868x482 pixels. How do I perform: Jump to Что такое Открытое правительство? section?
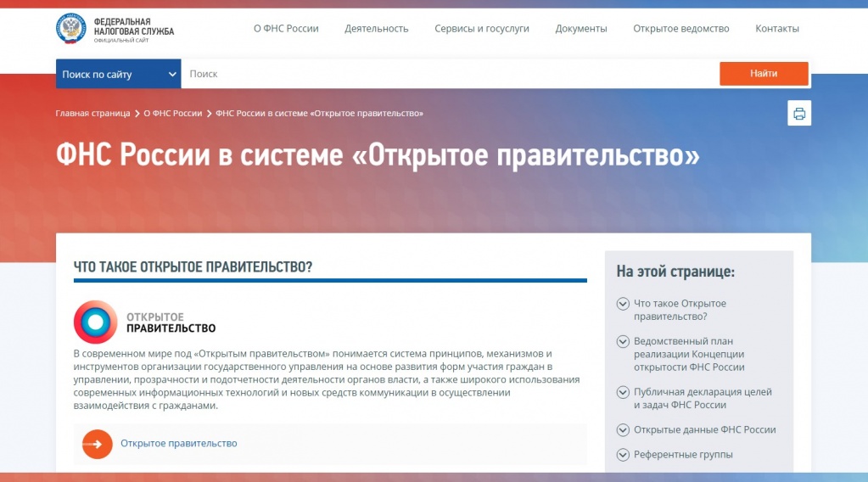pyautogui.click(x=680, y=310)
